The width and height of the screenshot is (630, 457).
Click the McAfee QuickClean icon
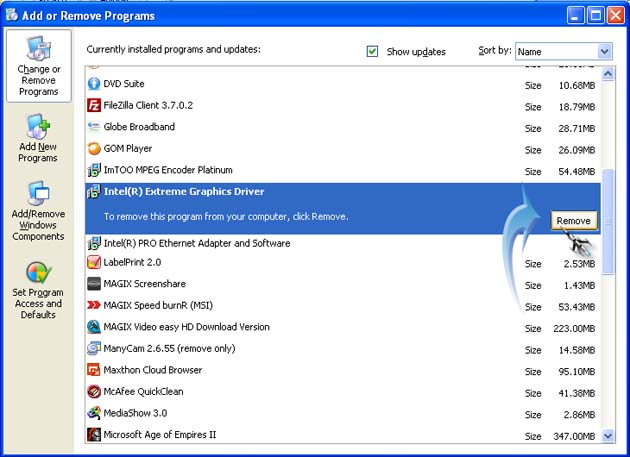tap(94, 391)
